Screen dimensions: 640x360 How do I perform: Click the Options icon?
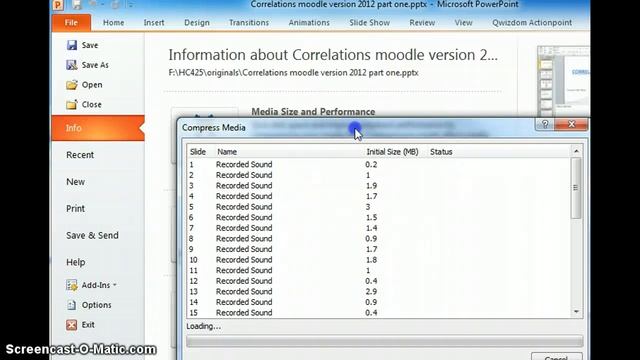(x=72, y=305)
